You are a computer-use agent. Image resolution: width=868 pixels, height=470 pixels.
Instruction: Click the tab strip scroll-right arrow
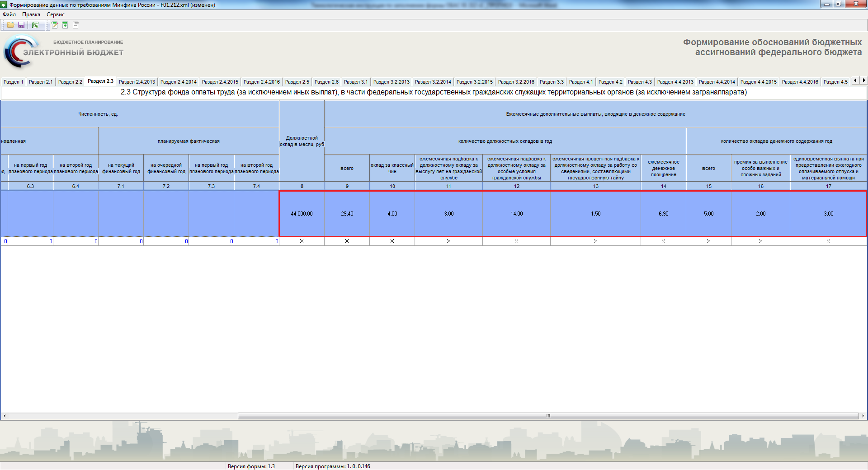[863, 80]
